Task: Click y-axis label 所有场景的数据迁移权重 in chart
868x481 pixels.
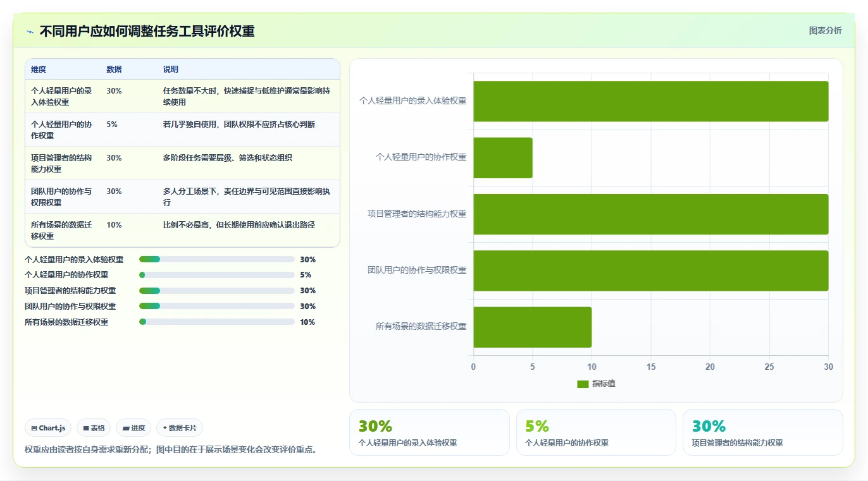Action: point(421,327)
